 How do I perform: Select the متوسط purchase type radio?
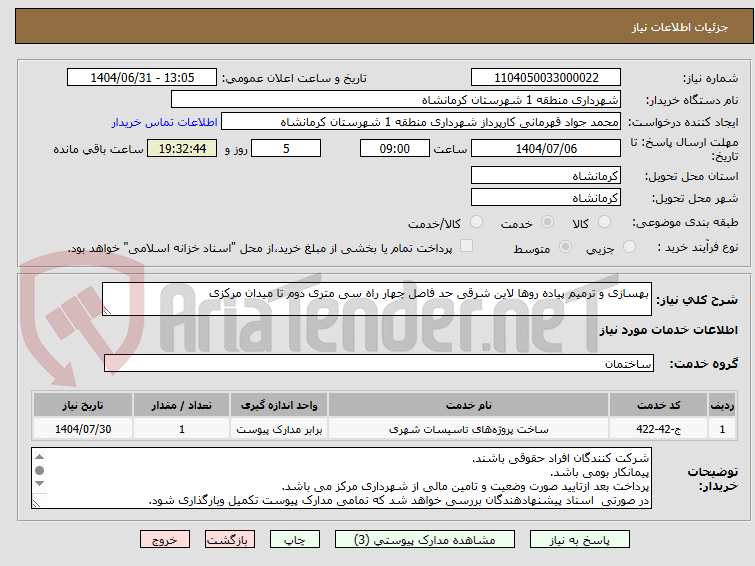click(x=565, y=247)
